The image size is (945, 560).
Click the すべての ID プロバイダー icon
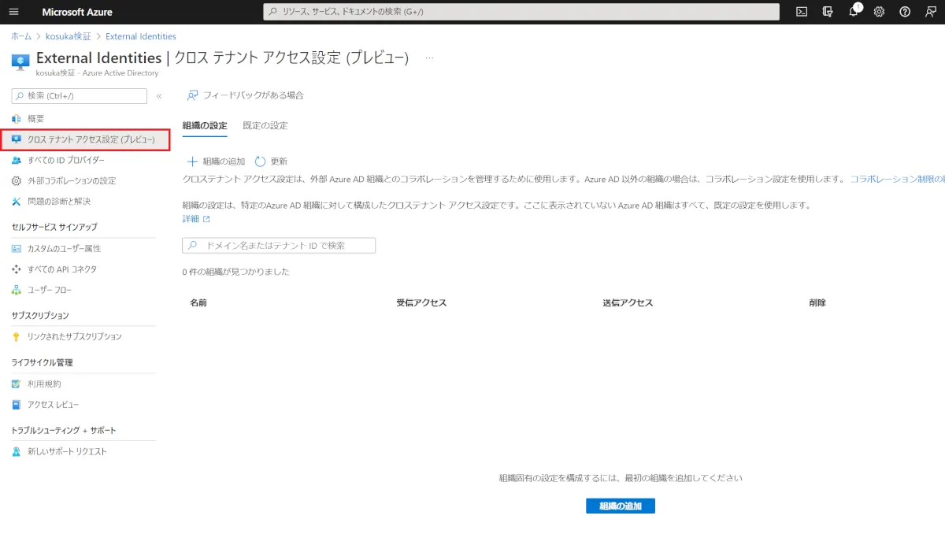click(x=17, y=160)
